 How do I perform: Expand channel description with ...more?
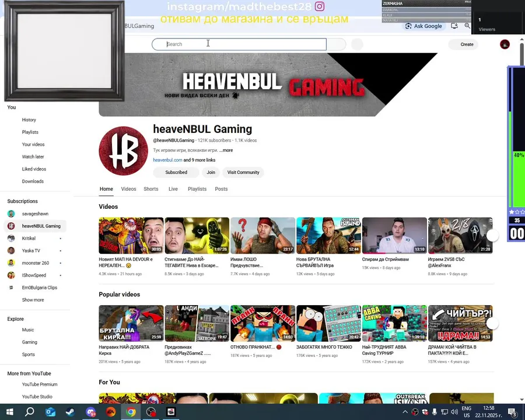coord(226,150)
